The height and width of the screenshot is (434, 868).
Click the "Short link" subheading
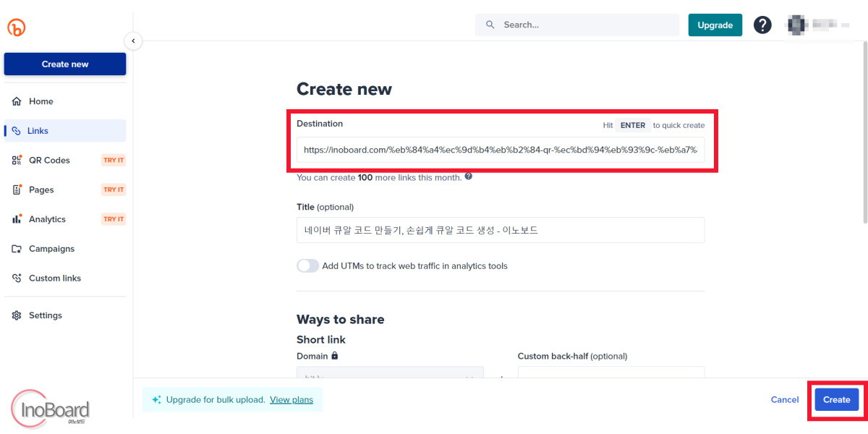coord(321,339)
